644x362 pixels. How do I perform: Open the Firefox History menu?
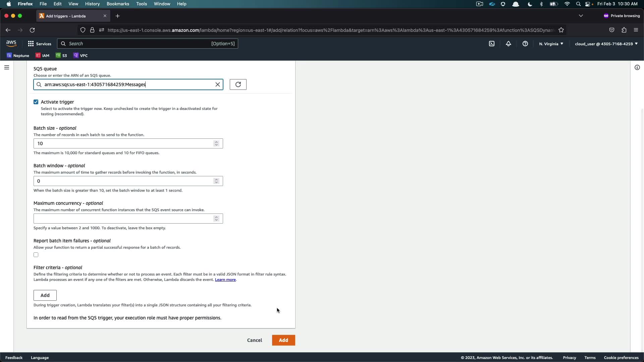[x=92, y=4]
